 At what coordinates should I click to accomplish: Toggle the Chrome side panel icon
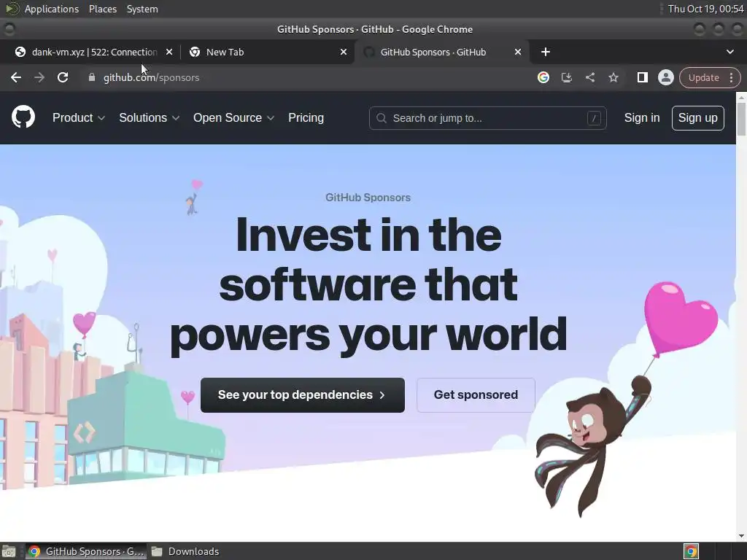(642, 77)
